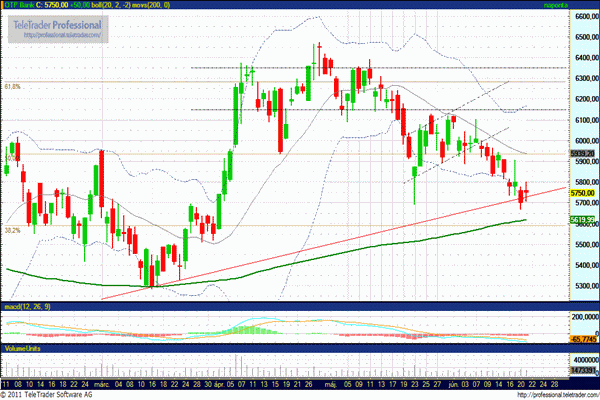Select the 61.8% Fibonacci level label
The height and width of the screenshot is (400, 600).
13,87
